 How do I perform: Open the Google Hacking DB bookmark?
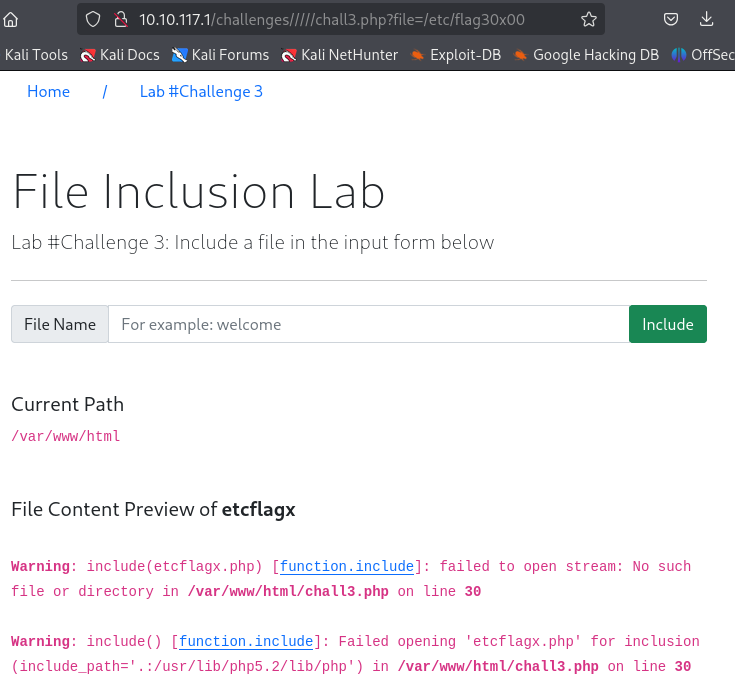point(586,55)
